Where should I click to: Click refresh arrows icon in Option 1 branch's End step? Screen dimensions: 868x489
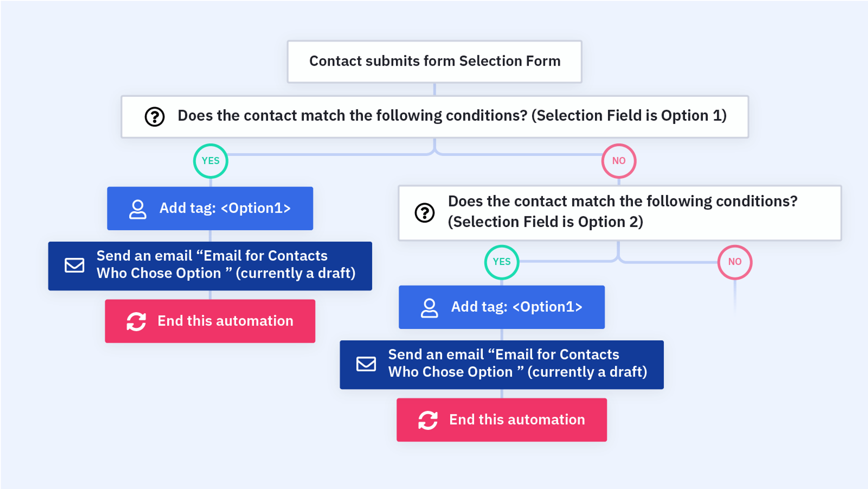(x=136, y=322)
